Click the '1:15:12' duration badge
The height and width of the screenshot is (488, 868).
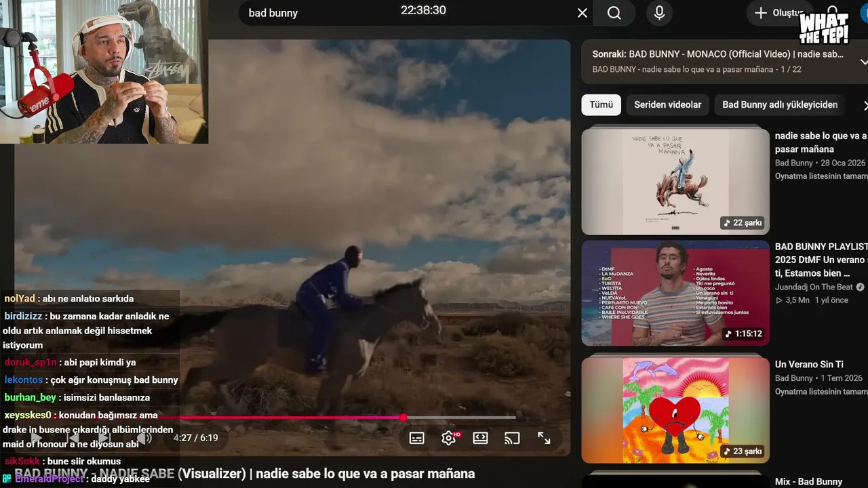(x=743, y=334)
